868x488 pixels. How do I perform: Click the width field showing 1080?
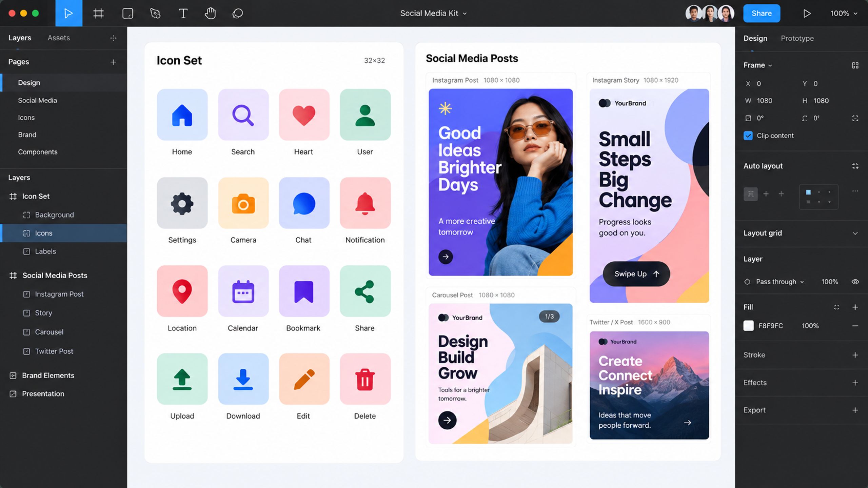765,101
